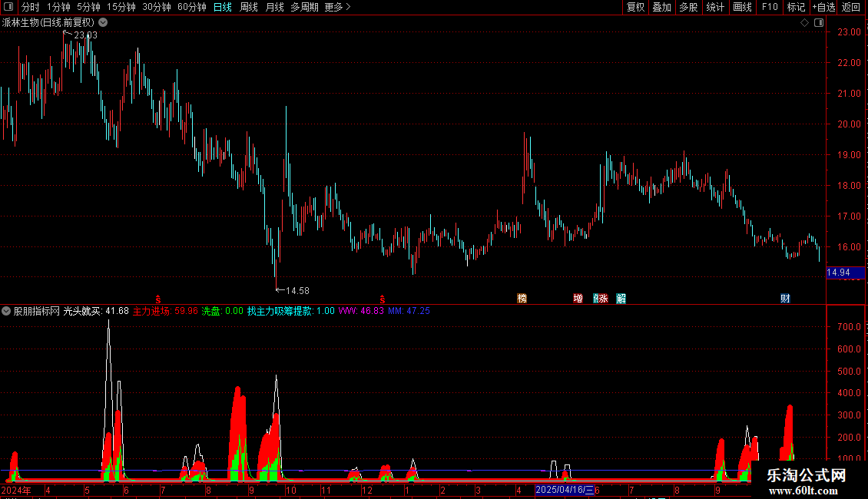This screenshot has height=499, width=868.
Task: Activate the 画线 drawing tools
Action: (742, 7)
